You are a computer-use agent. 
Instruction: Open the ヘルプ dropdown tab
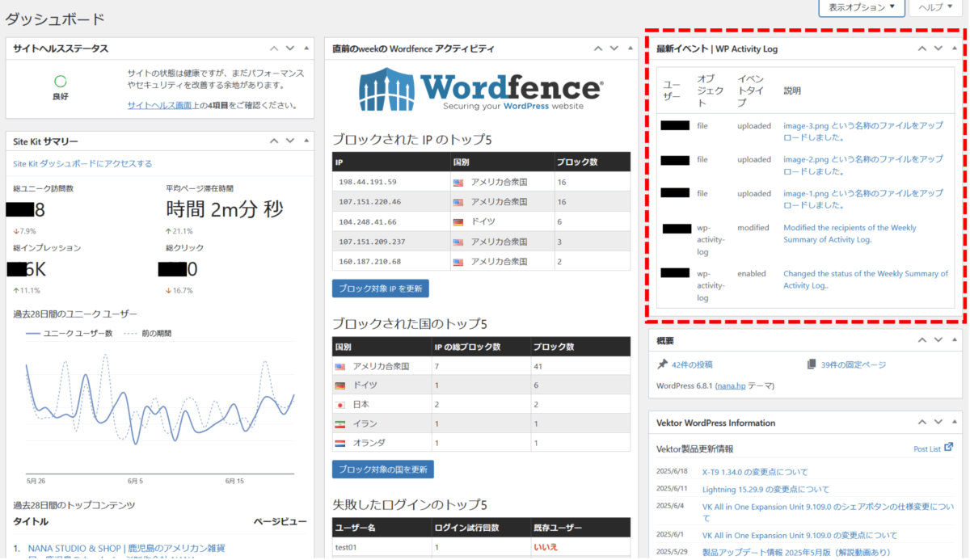tap(936, 7)
